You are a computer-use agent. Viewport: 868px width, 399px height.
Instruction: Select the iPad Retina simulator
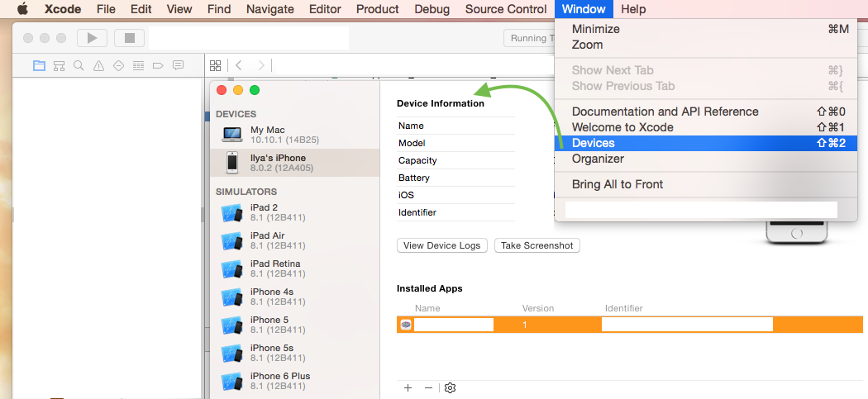pyautogui.click(x=294, y=268)
